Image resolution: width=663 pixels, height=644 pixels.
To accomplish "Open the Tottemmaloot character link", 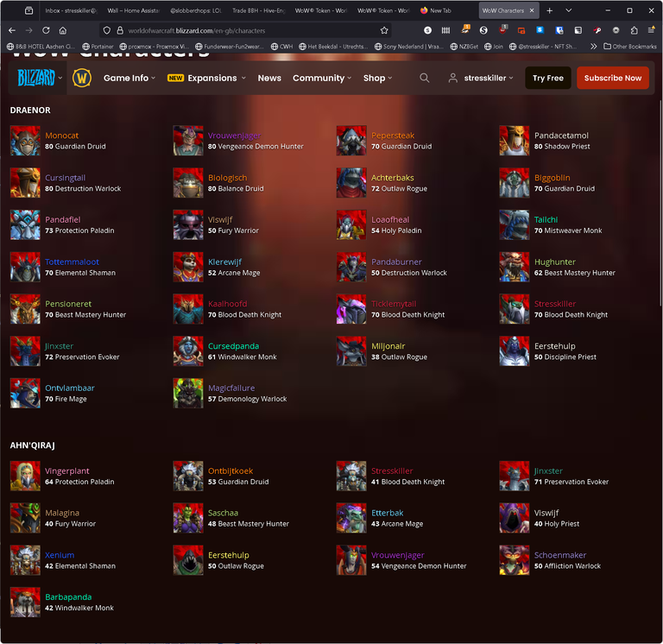I will (x=72, y=262).
